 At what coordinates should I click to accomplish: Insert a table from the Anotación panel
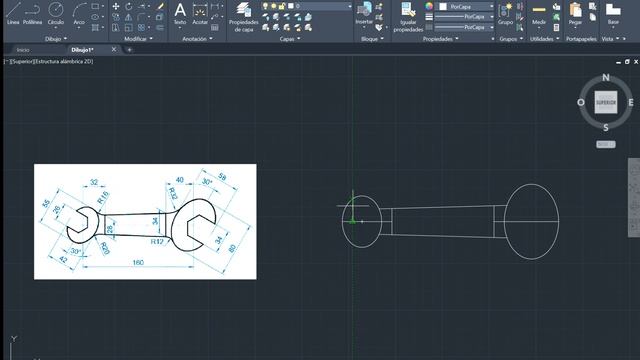point(215,27)
